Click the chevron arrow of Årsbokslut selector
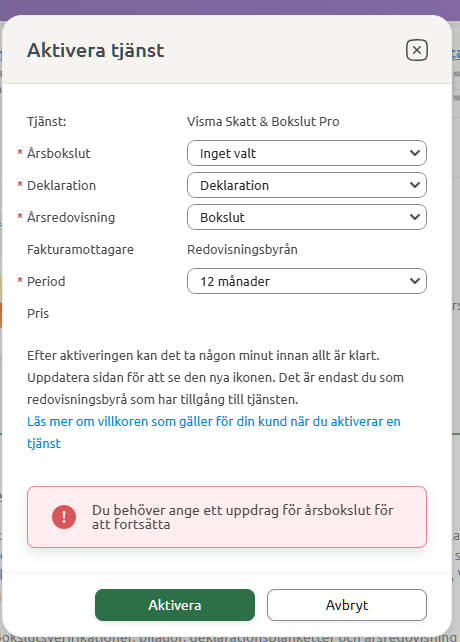 (415, 153)
